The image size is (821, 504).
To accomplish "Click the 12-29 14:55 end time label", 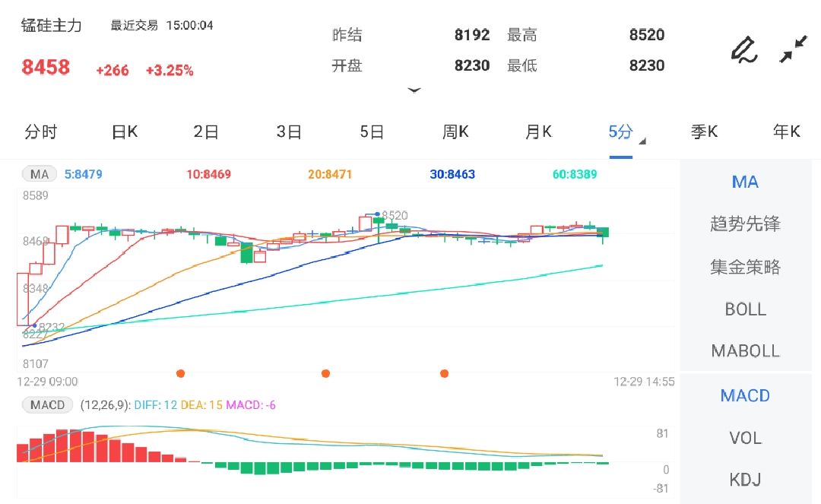I will pyautogui.click(x=644, y=382).
